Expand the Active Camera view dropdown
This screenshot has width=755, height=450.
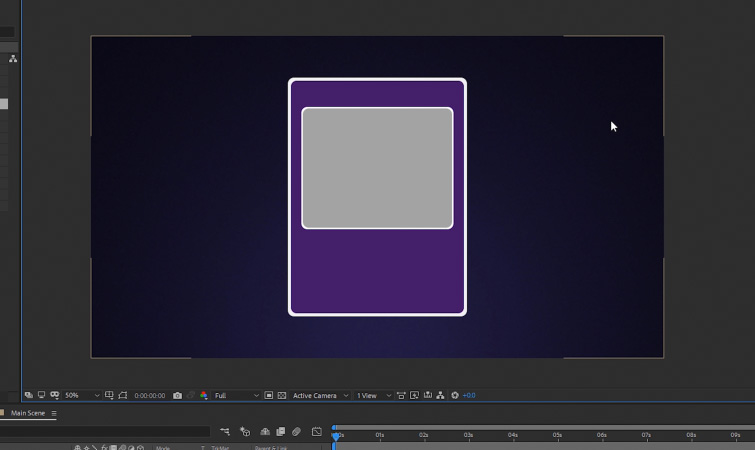(320, 396)
